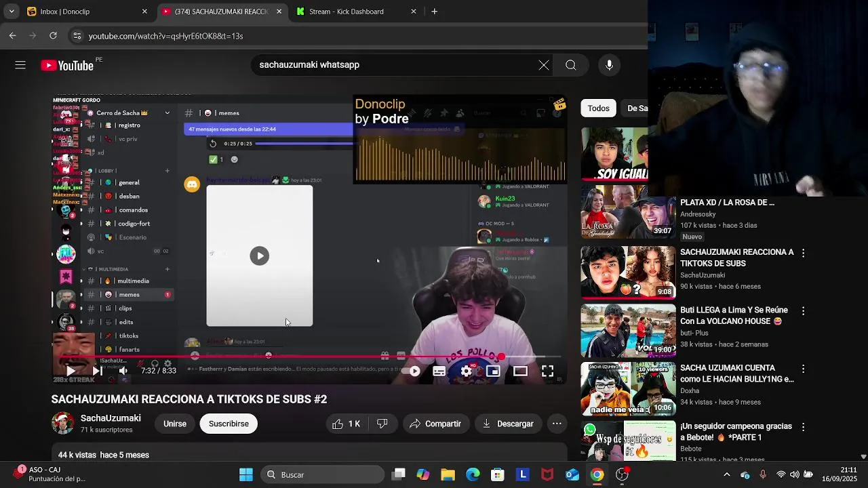Open options for Le hacian bully1ng video

803,369
